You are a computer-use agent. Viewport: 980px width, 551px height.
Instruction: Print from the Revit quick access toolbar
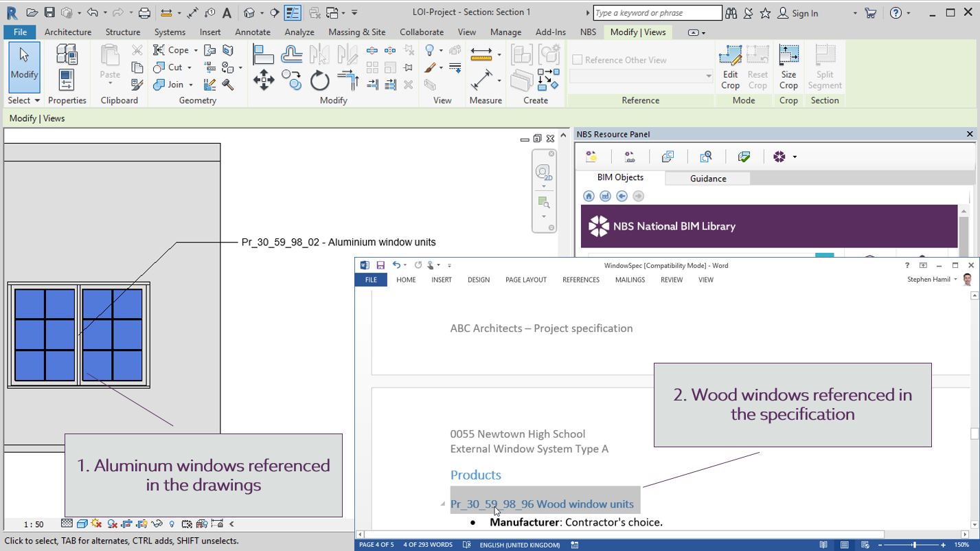pyautogui.click(x=144, y=12)
